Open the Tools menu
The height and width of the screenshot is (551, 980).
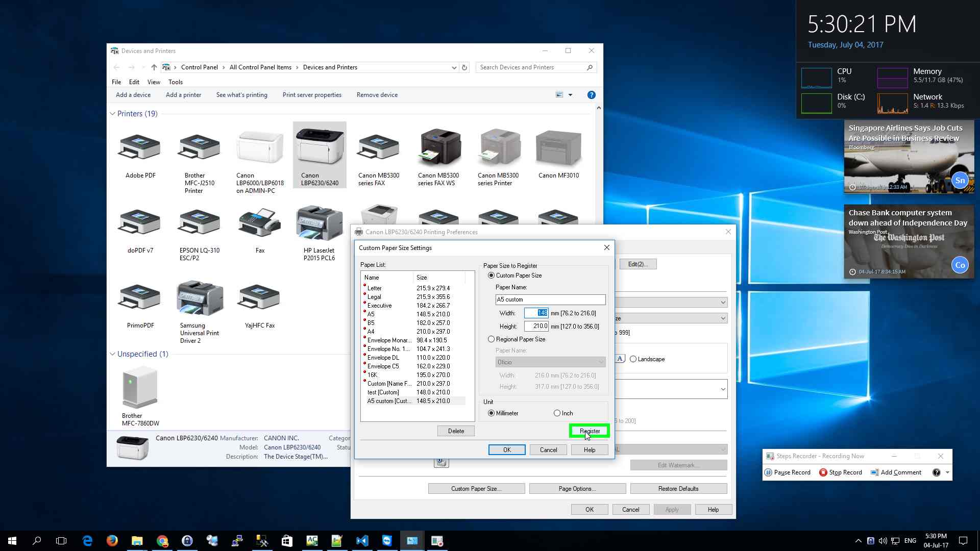[176, 82]
